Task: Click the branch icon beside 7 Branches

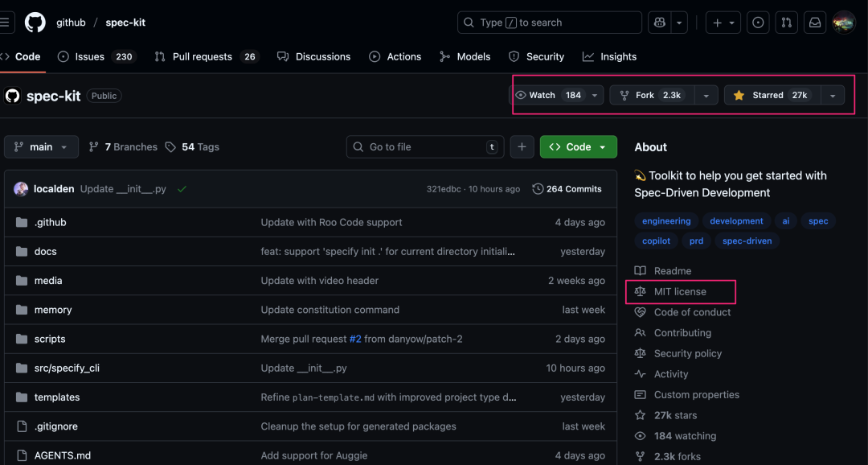Action: point(93,147)
